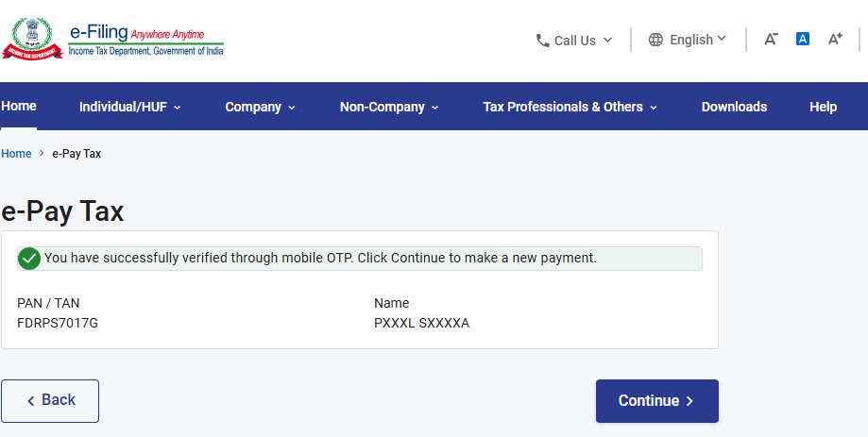Expand the Company menu
868x437 pixels.
tap(260, 107)
